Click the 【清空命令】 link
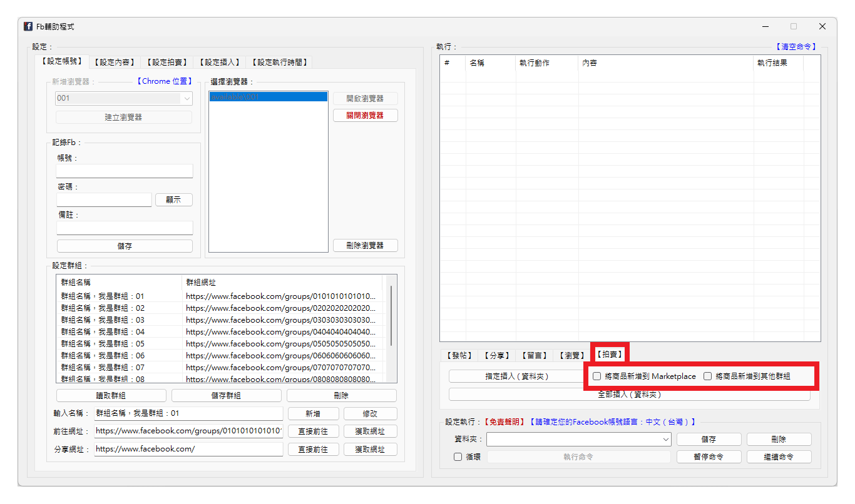Image resolution: width=855 pixels, height=504 pixels. coord(796,47)
